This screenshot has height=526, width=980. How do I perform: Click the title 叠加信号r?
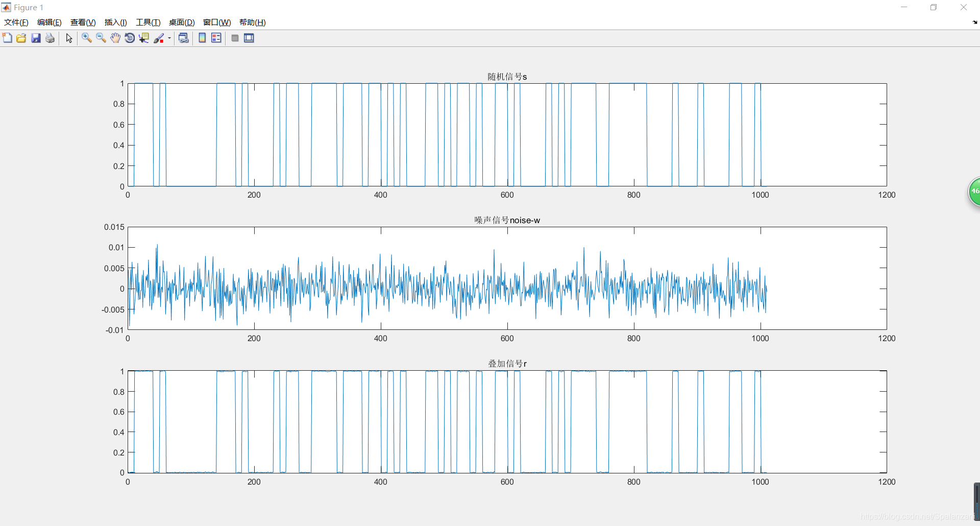(x=507, y=364)
